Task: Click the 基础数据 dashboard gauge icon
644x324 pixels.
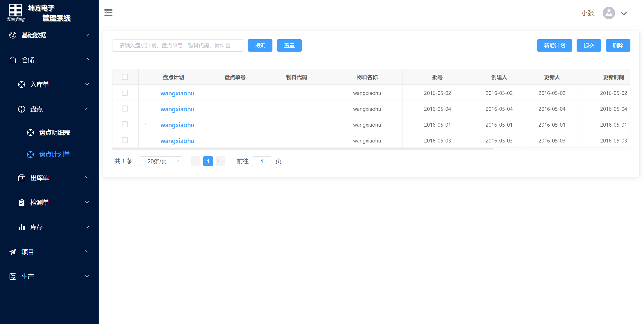Action: pyautogui.click(x=13, y=35)
